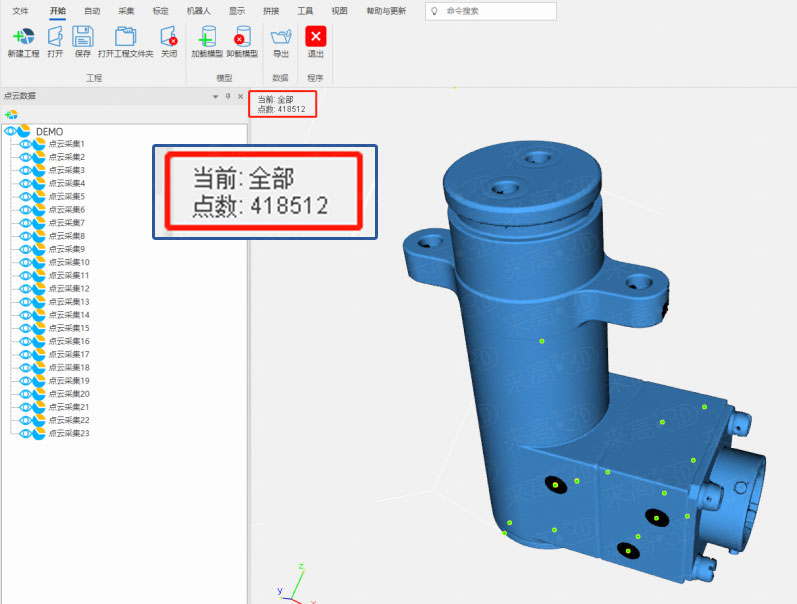Click the 命令搜索 search box
797x604 pixels.
click(495, 11)
